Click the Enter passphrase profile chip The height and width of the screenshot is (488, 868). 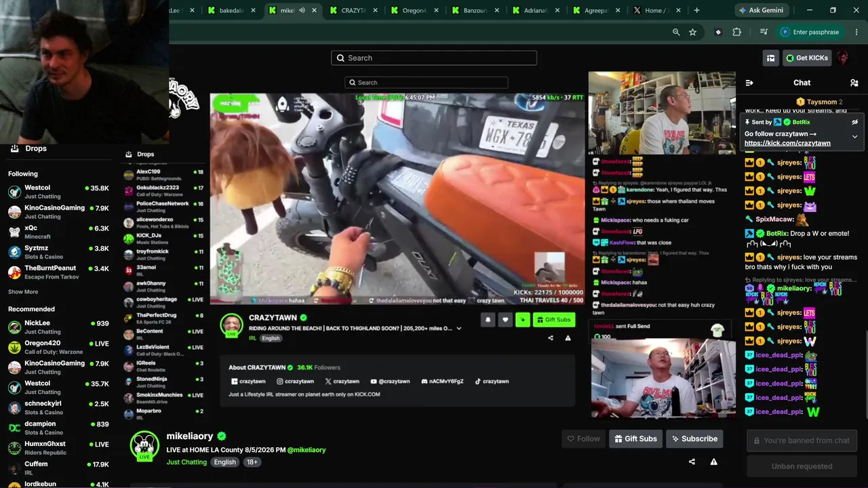pyautogui.click(x=810, y=32)
